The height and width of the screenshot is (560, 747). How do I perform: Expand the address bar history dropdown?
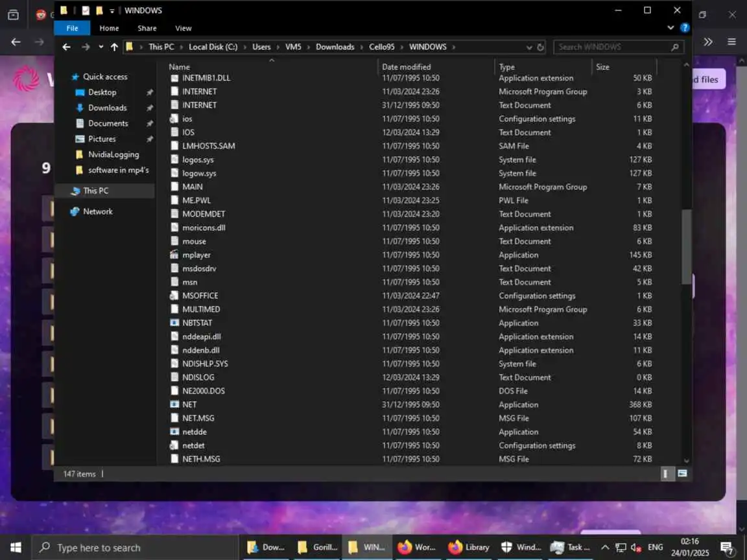(x=529, y=47)
